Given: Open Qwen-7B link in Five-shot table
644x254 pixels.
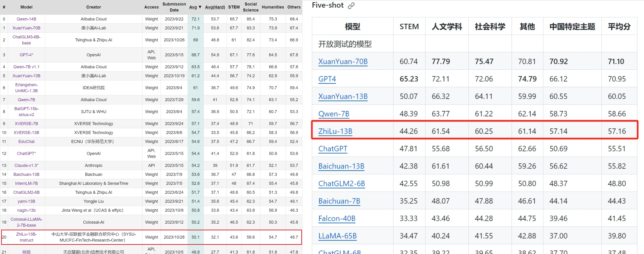Looking at the screenshot, I should 334,114.
